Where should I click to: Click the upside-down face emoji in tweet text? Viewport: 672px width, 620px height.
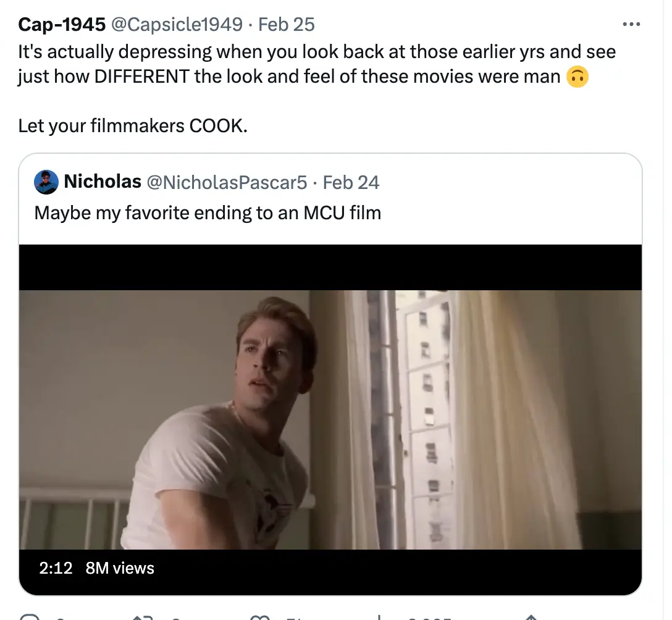[577, 77]
